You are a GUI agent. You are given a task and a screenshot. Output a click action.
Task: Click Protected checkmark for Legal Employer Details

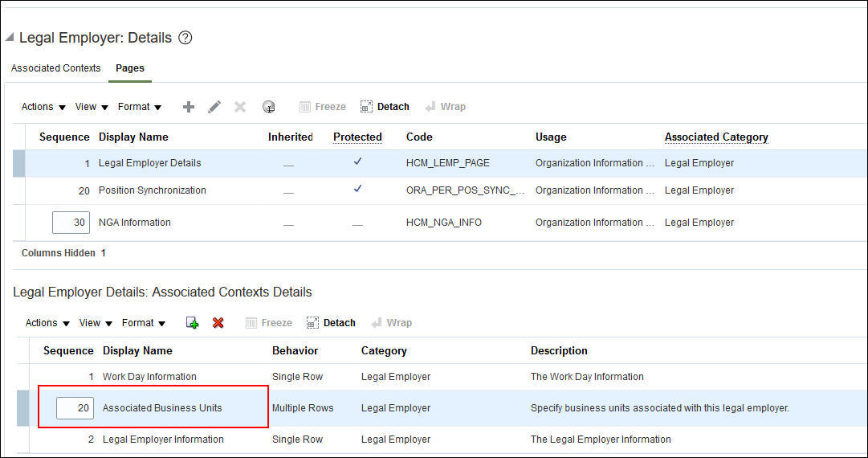point(357,162)
